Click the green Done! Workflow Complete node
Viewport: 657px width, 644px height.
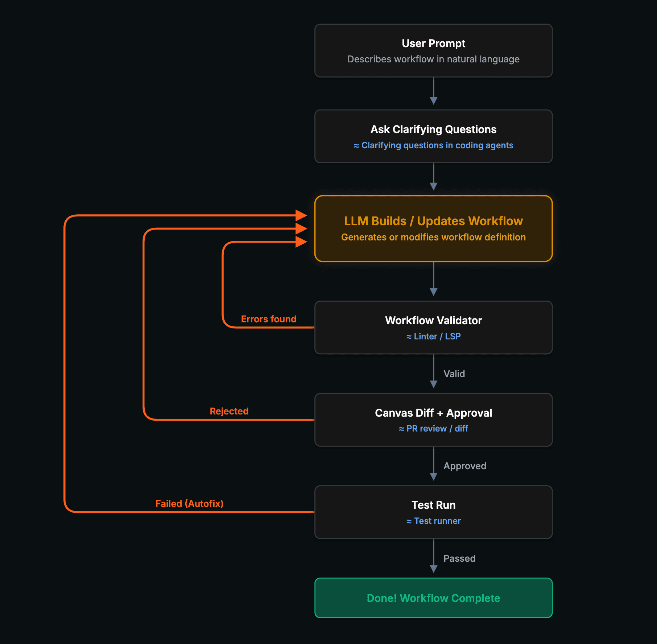[x=433, y=598]
